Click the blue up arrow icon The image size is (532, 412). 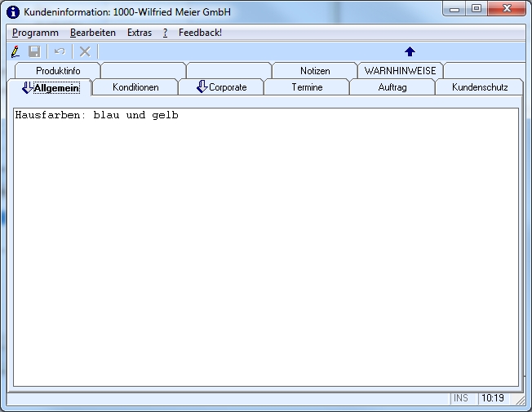coord(410,51)
